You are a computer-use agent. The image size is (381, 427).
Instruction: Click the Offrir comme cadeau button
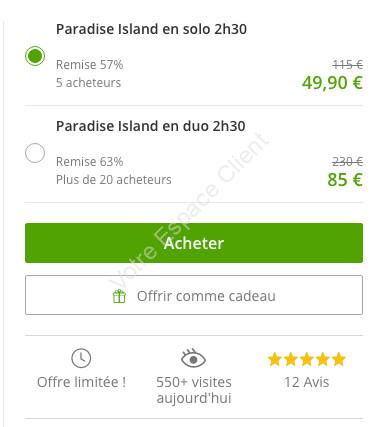(x=194, y=295)
